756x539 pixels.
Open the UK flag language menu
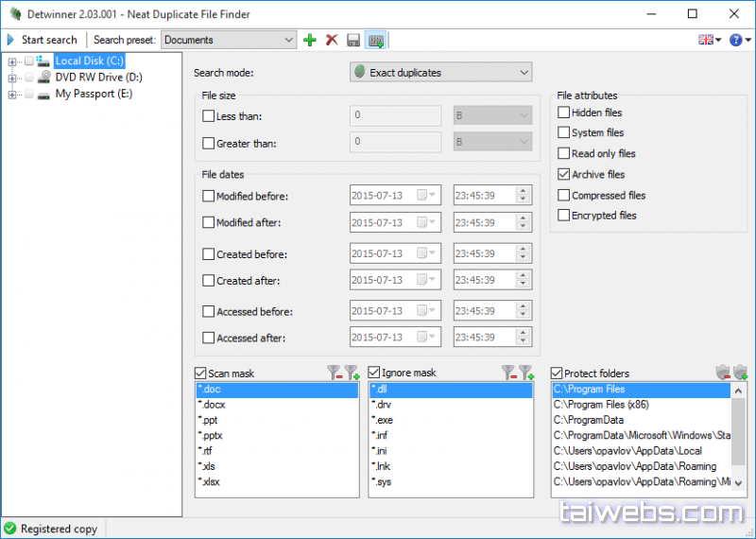709,40
